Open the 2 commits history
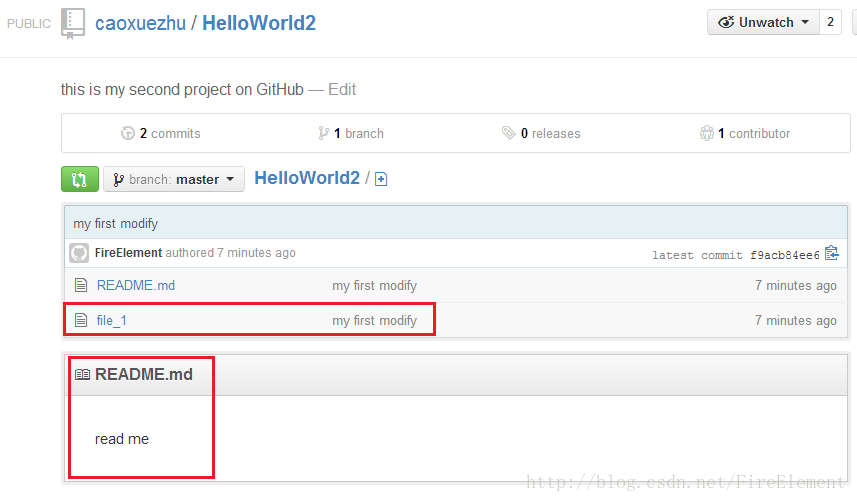 tap(170, 133)
